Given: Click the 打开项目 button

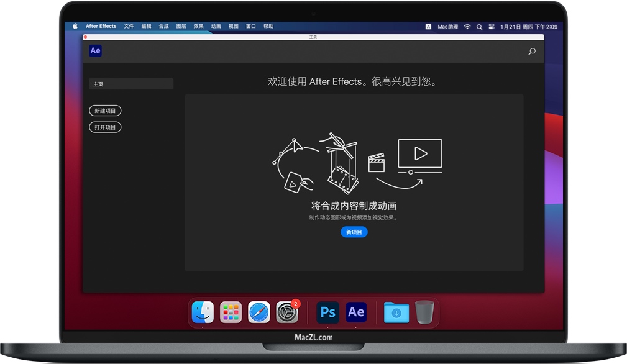Looking at the screenshot, I should 105,127.
